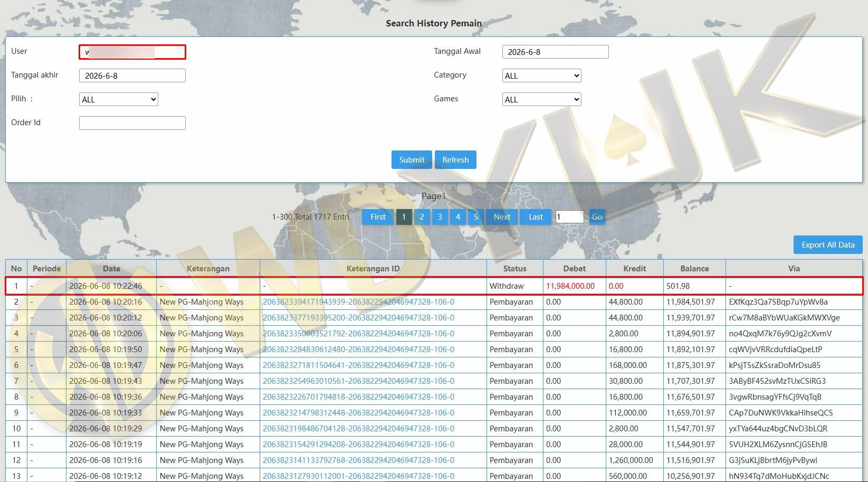Open Keterangan ID link in row 4
This screenshot has width=868, height=482.
tap(358, 334)
